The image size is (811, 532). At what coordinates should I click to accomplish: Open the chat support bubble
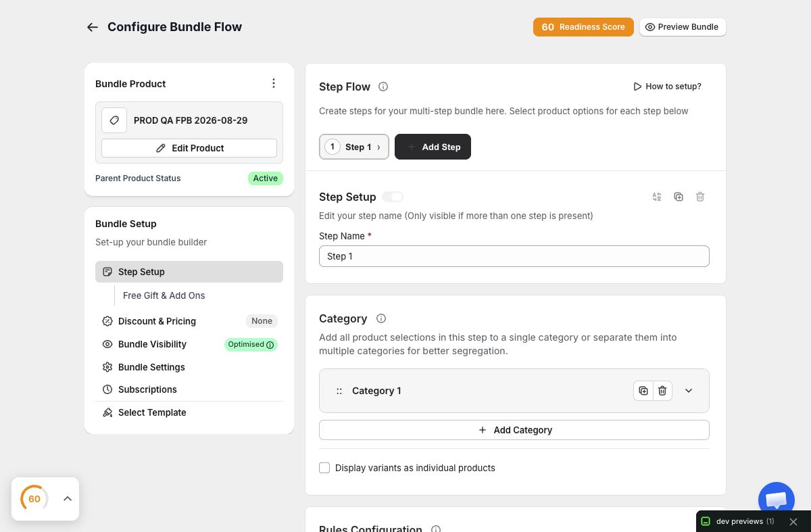tap(776, 500)
